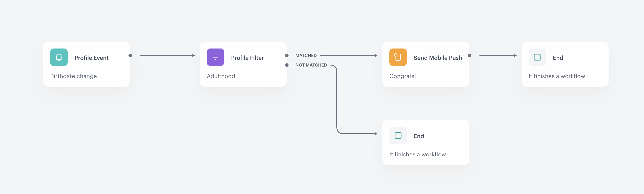The image size is (644, 194).
Task: Click the NOT MATCHED branch label
Action: (x=311, y=65)
